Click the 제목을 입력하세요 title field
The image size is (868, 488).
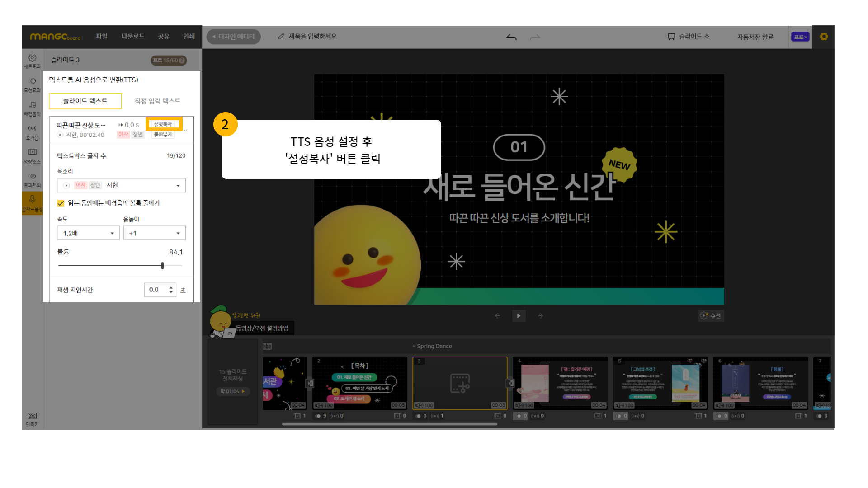click(x=312, y=37)
